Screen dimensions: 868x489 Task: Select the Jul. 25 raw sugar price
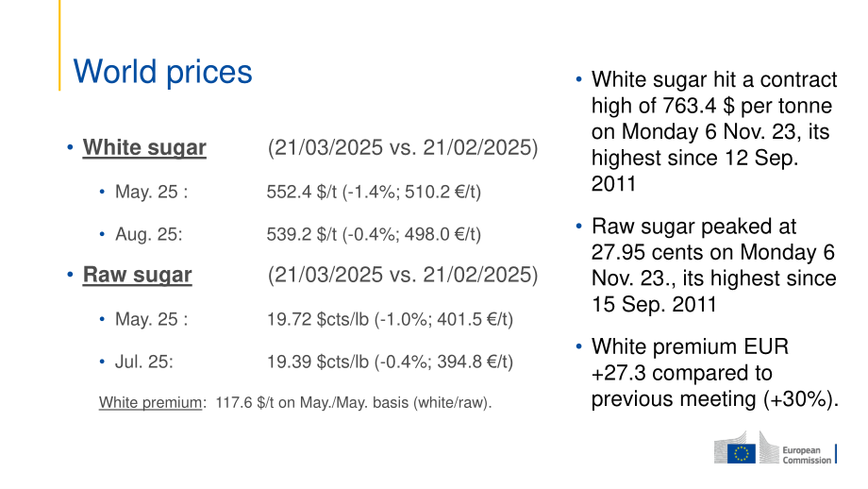click(390, 362)
